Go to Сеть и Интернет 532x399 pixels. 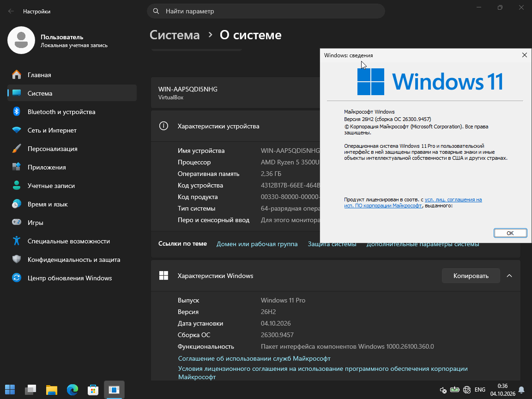[72, 130]
